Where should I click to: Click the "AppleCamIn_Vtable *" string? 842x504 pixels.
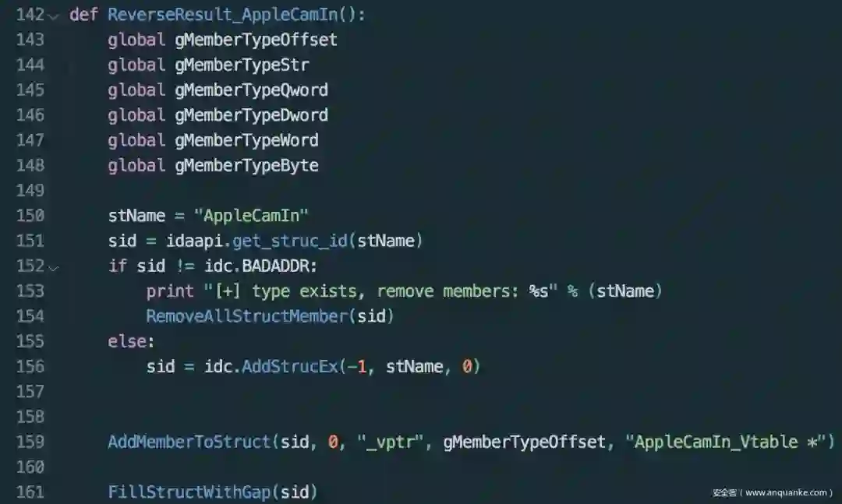726,442
